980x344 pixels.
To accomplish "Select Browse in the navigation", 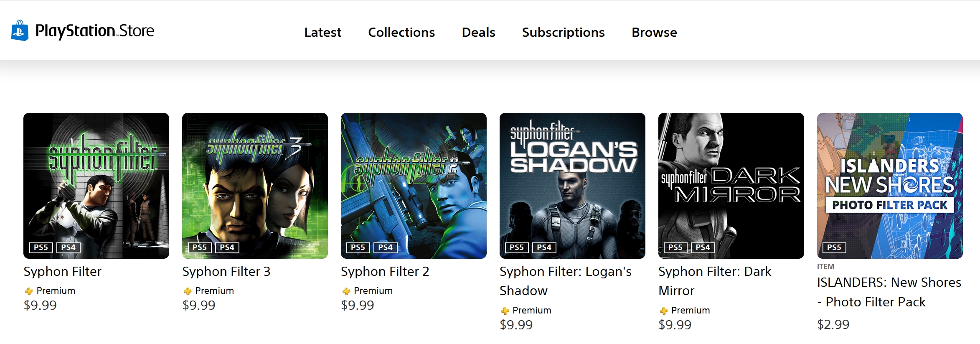I will 654,32.
